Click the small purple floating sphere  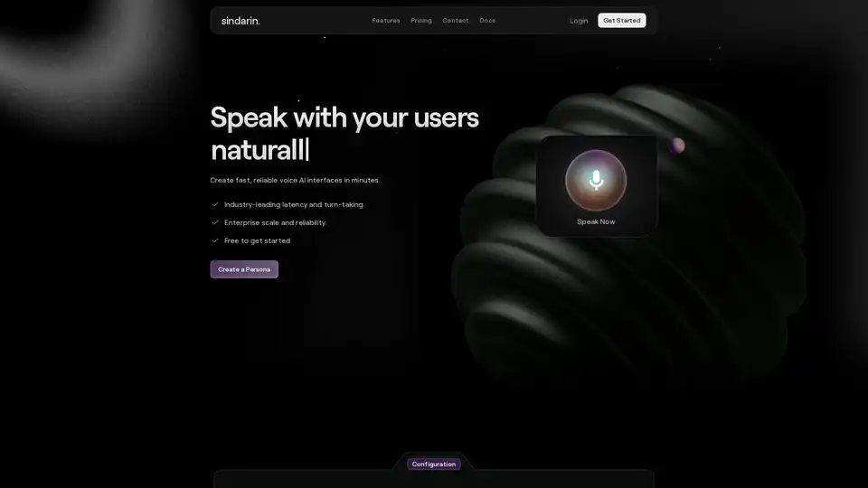tap(677, 145)
